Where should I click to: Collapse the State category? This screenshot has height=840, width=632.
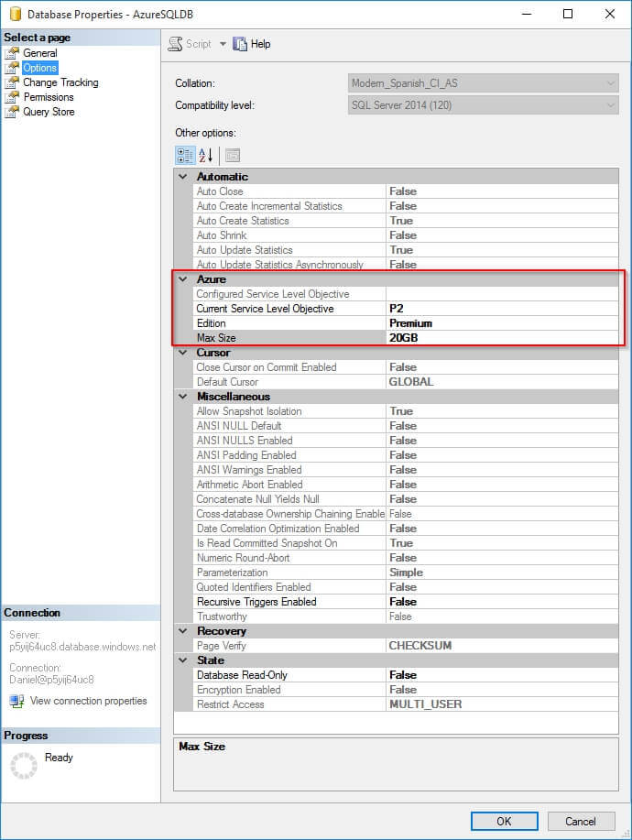183,660
